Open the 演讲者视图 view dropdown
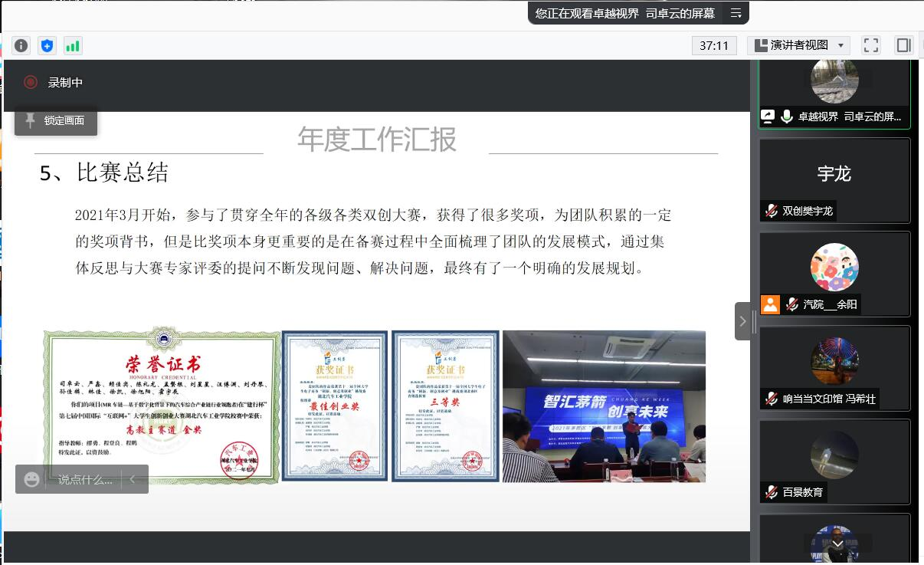The height and width of the screenshot is (565, 924). click(798, 45)
